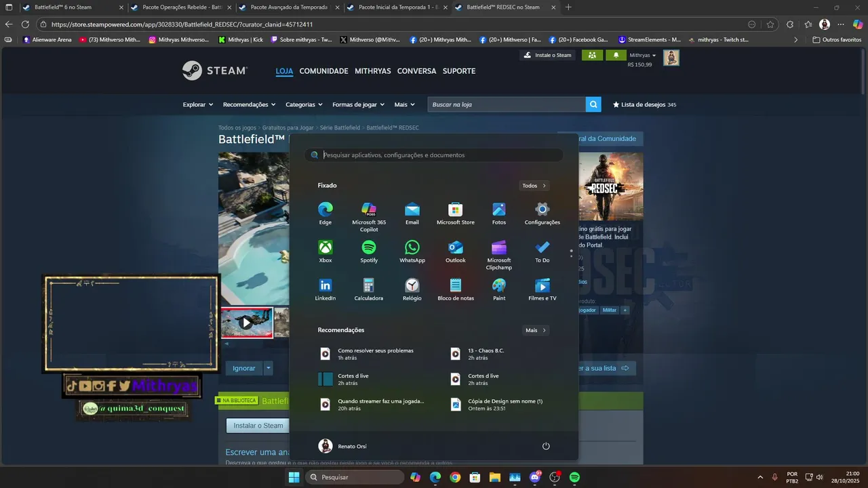Expand Mais recommendations list
Screen dimensions: 868x488
pos(536,330)
